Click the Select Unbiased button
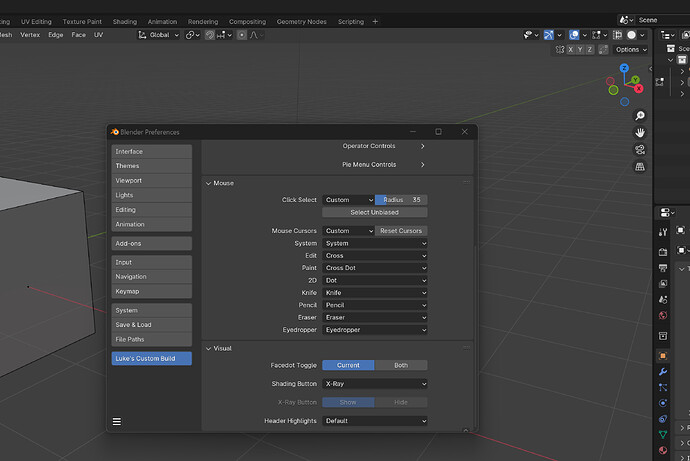Screen dimensions: 690x461 point(375,212)
